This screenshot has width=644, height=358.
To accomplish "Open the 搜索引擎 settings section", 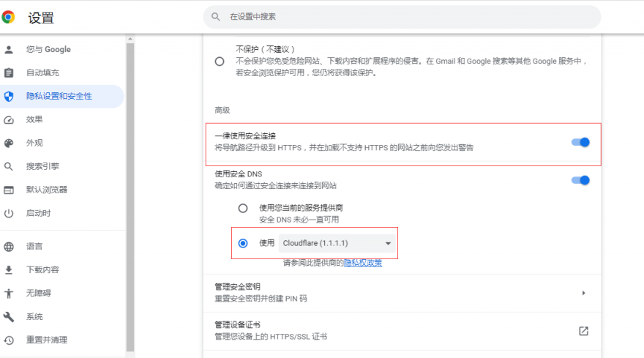I will (x=42, y=167).
